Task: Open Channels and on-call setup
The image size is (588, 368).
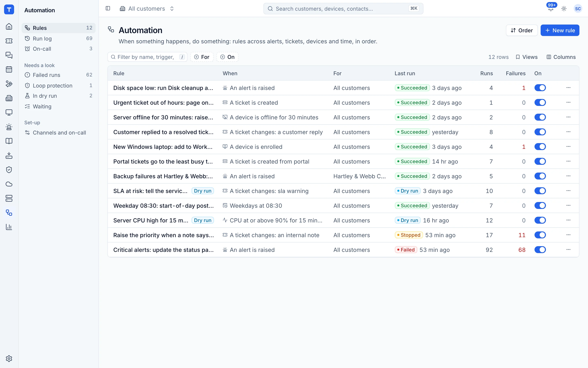Action: (58, 133)
